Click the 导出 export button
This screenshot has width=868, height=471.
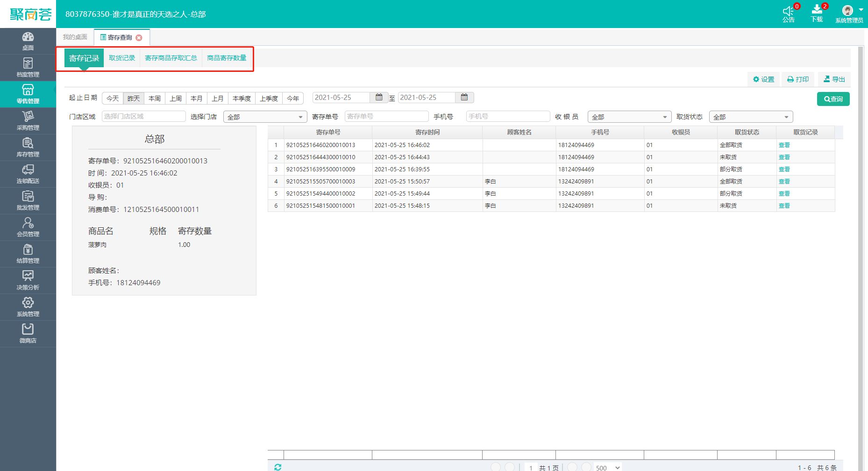(x=834, y=79)
